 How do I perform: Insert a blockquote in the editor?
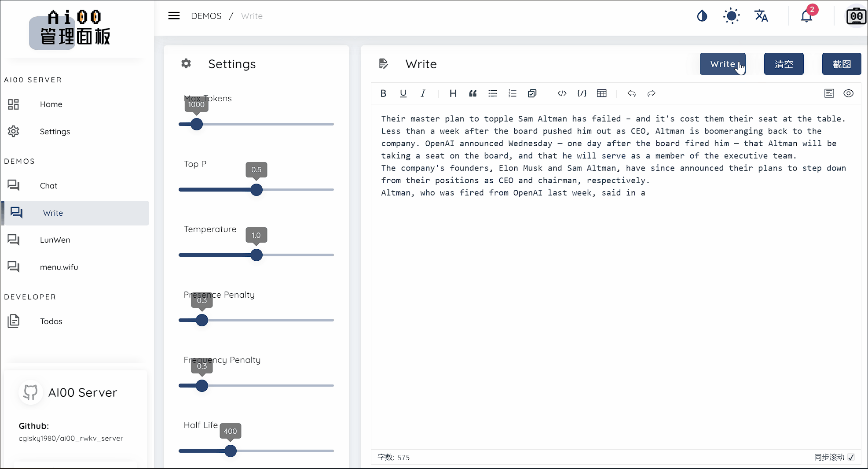coord(473,93)
